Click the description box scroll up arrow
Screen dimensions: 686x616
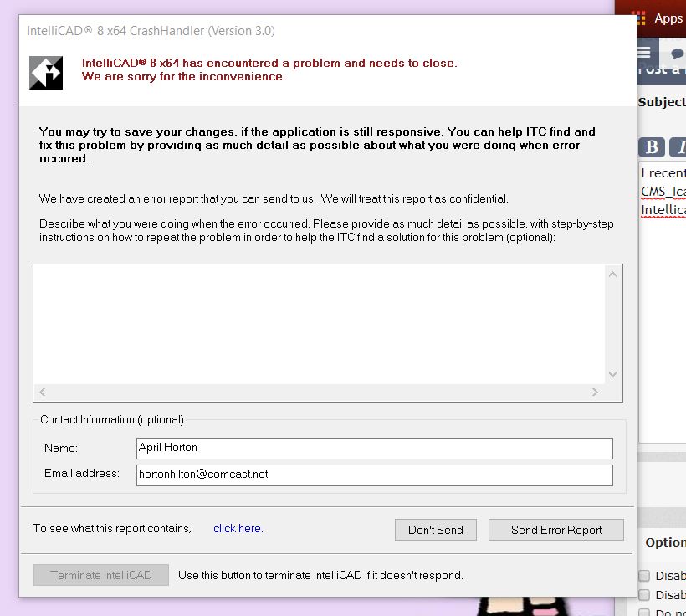click(x=612, y=275)
